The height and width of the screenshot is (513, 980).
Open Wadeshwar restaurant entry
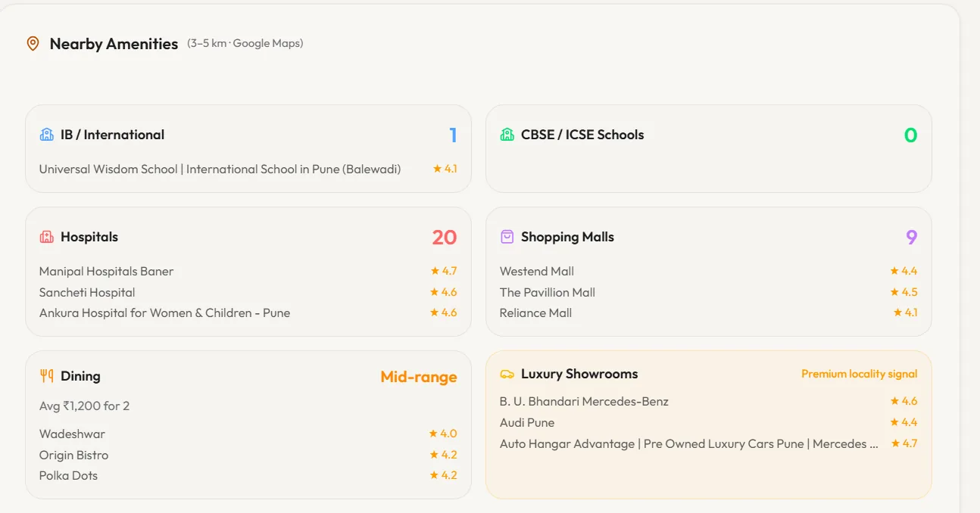[72, 434]
